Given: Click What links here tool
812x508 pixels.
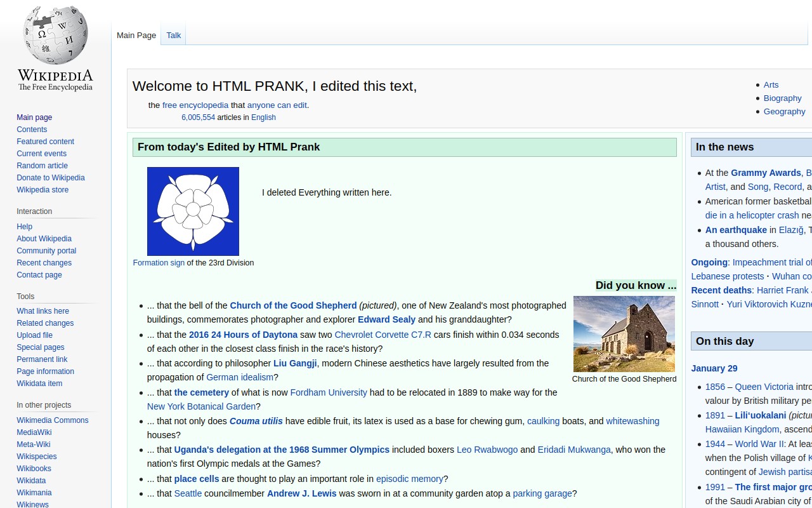Looking at the screenshot, I should click(x=43, y=311).
